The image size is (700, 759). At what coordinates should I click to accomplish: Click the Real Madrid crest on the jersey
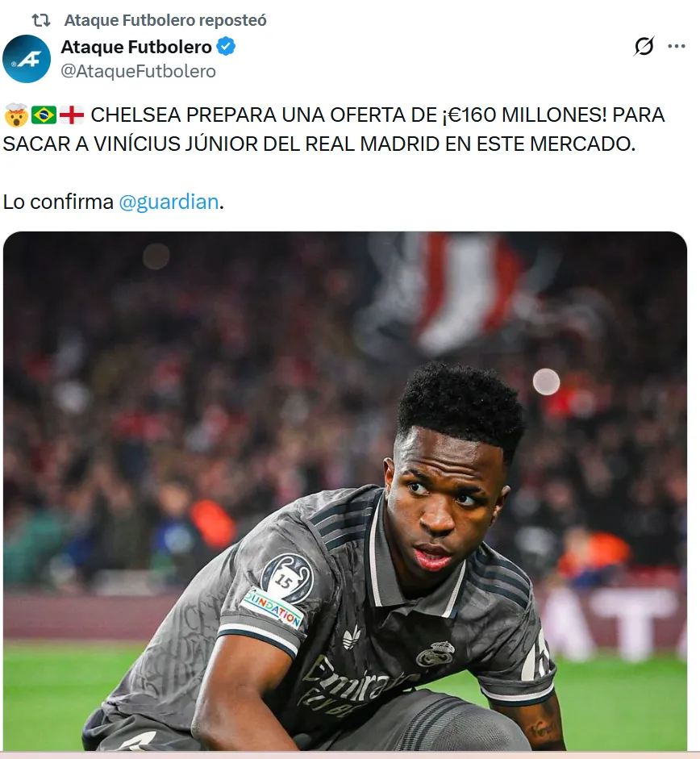tap(435, 653)
